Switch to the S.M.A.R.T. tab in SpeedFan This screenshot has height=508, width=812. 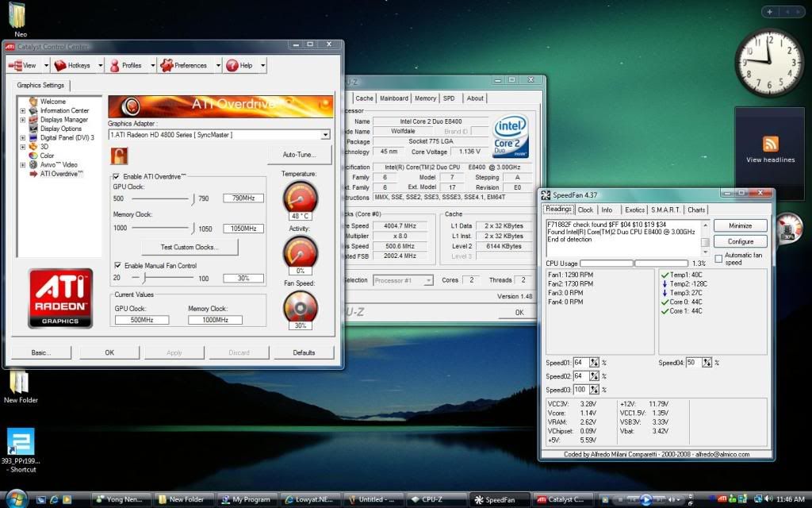point(666,210)
